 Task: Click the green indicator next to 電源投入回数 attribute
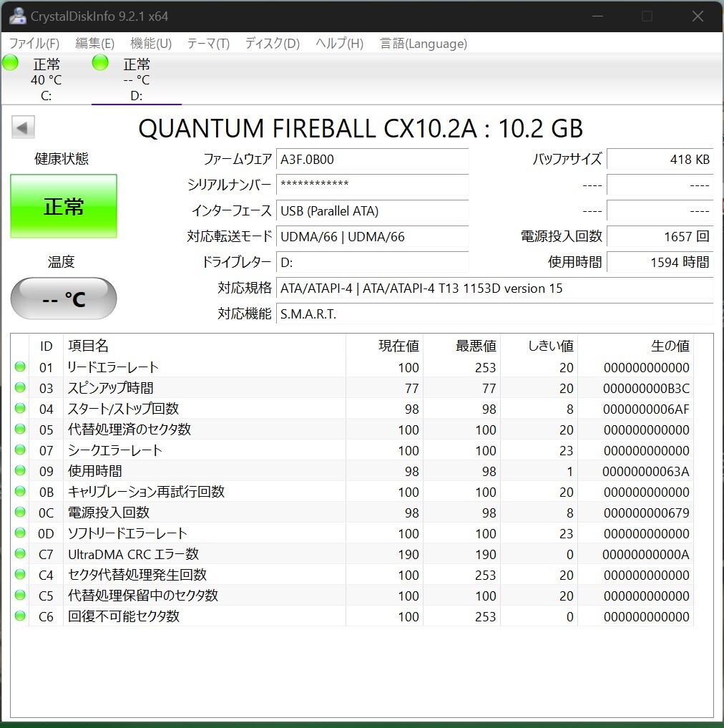click(19, 513)
